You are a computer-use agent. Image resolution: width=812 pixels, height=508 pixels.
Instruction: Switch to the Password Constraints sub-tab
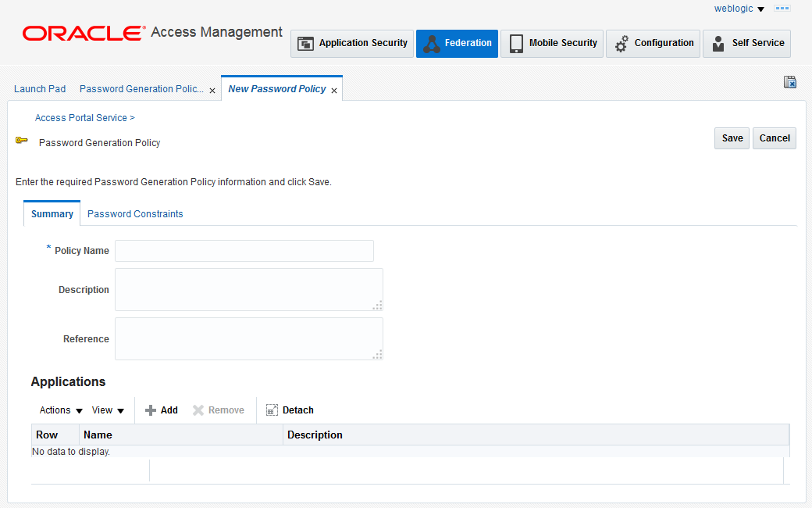(x=135, y=213)
